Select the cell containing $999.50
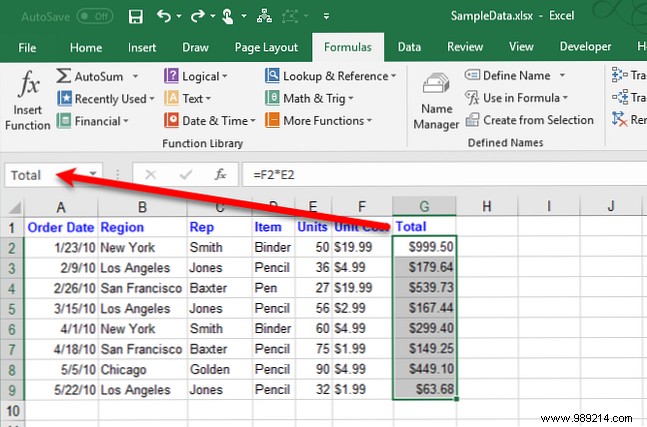Image resolution: width=647 pixels, height=427 pixels. pos(424,247)
